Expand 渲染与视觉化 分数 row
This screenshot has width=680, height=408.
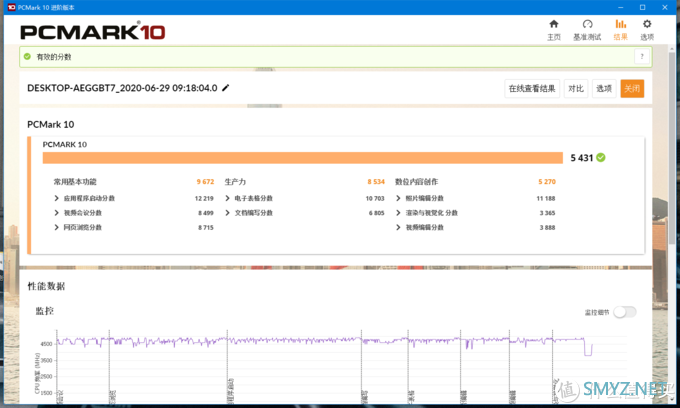[398, 213]
